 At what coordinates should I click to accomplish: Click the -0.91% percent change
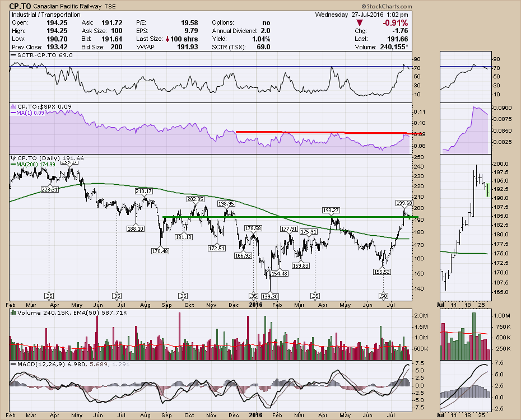point(396,23)
